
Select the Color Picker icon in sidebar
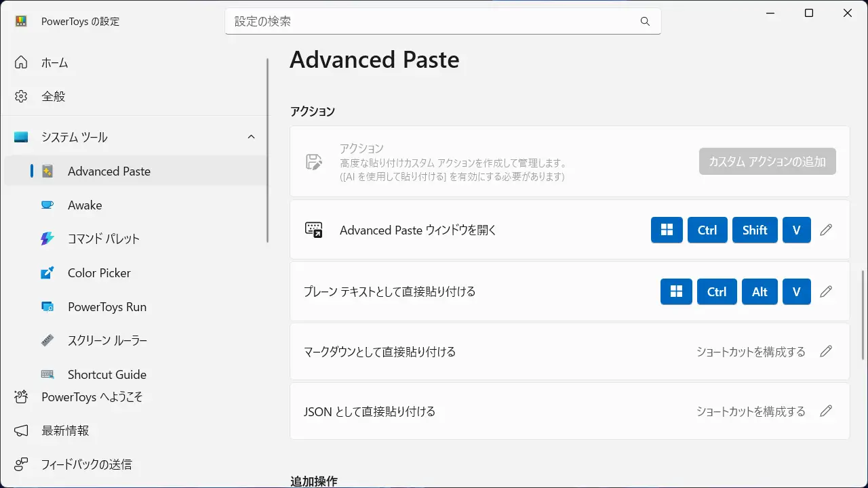coord(47,273)
